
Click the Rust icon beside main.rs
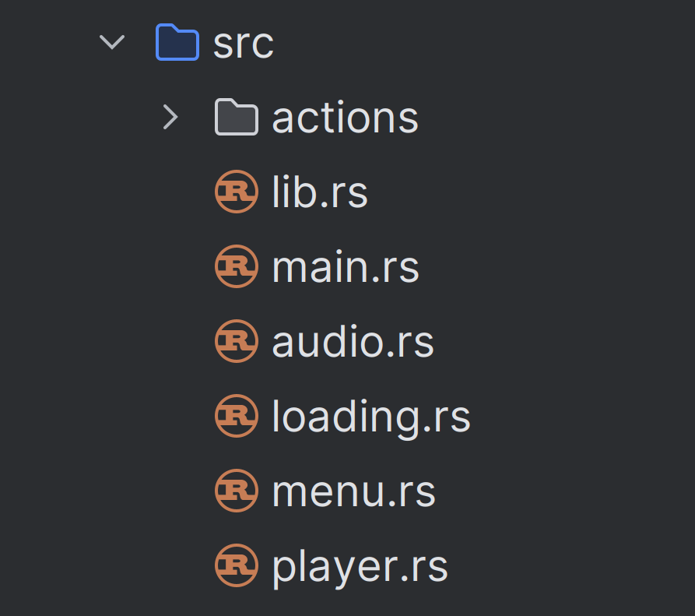(237, 266)
